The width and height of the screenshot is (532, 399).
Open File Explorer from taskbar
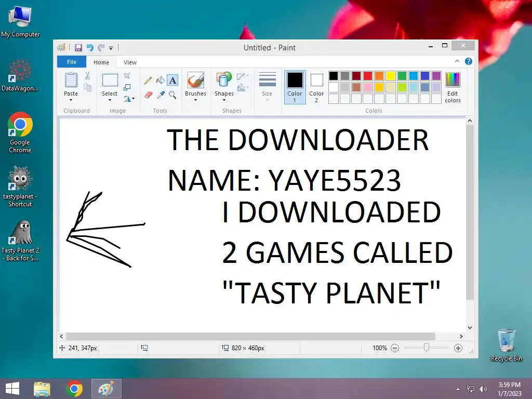tap(42, 389)
